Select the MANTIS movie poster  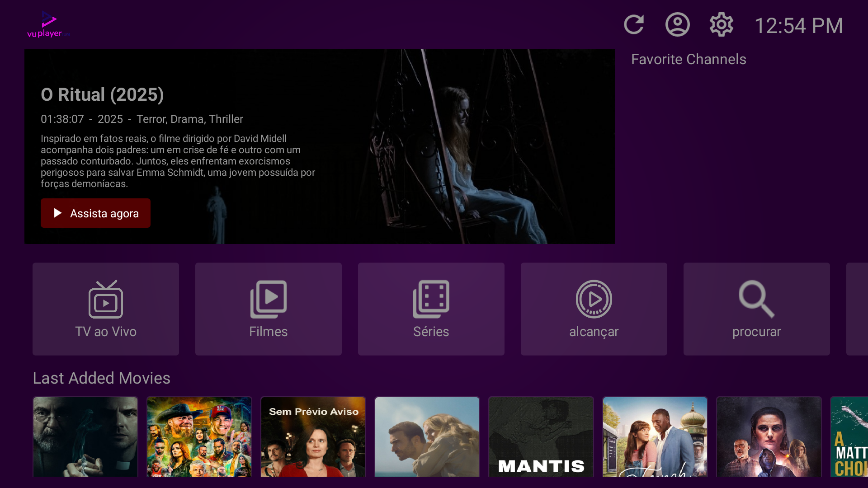tap(541, 436)
